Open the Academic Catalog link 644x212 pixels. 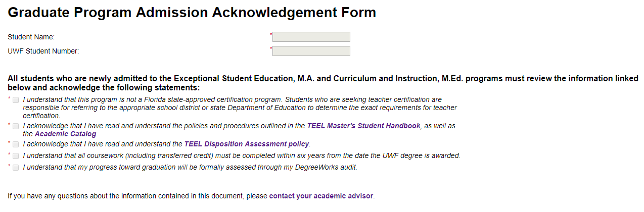pyautogui.click(x=65, y=134)
